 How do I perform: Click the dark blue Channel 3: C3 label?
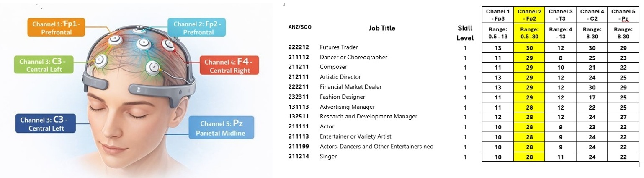coord(46,123)
